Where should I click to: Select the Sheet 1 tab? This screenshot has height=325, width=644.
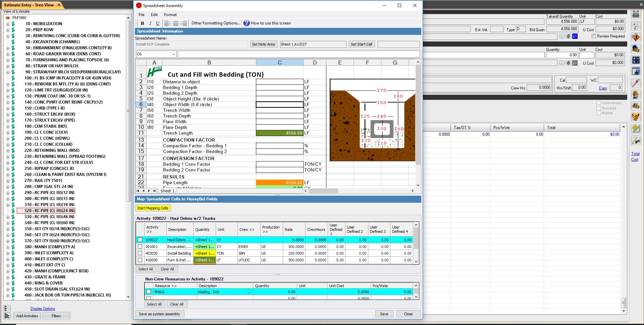[x=167, y=191]
